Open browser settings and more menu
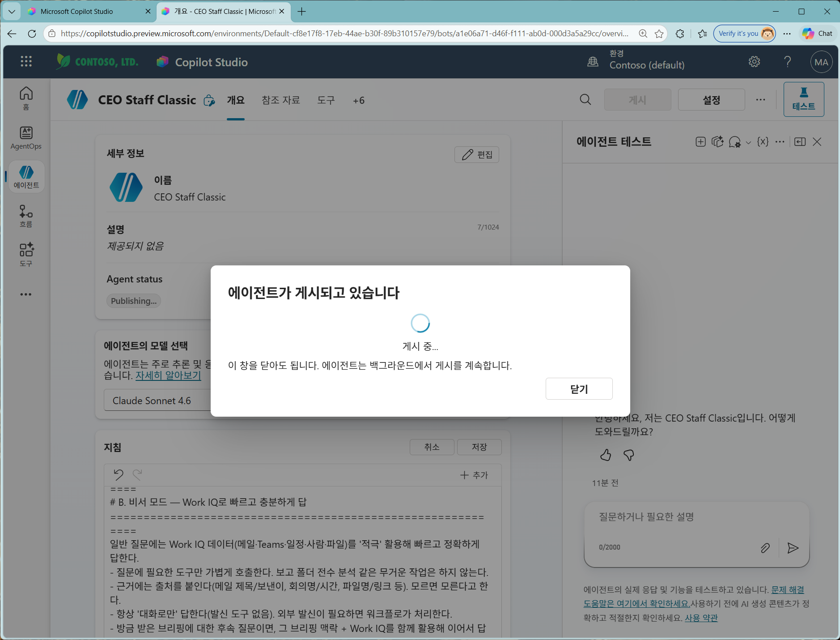The width and height of the screenshot is (840, 640). click(x=787, y=34)
